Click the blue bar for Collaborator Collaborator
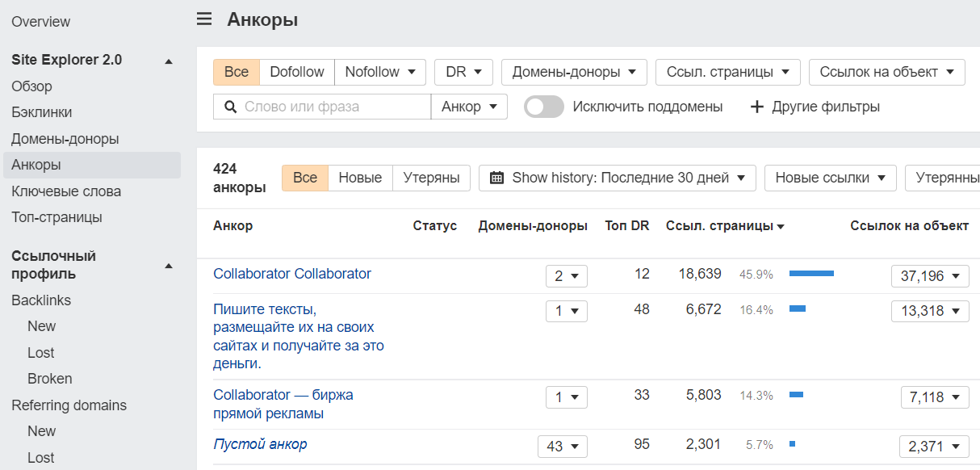The width and height of the screenshot is (980, 470). tap(810, 274)
